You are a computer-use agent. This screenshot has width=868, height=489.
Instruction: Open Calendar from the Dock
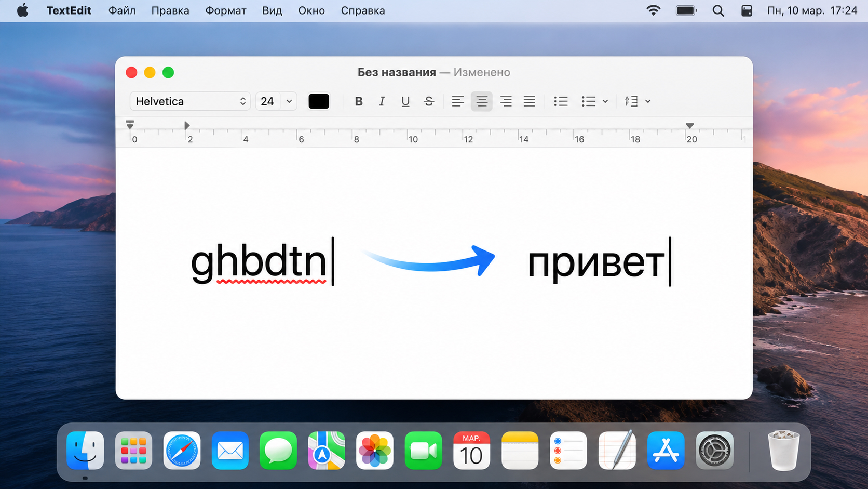(x=471, y=450)
